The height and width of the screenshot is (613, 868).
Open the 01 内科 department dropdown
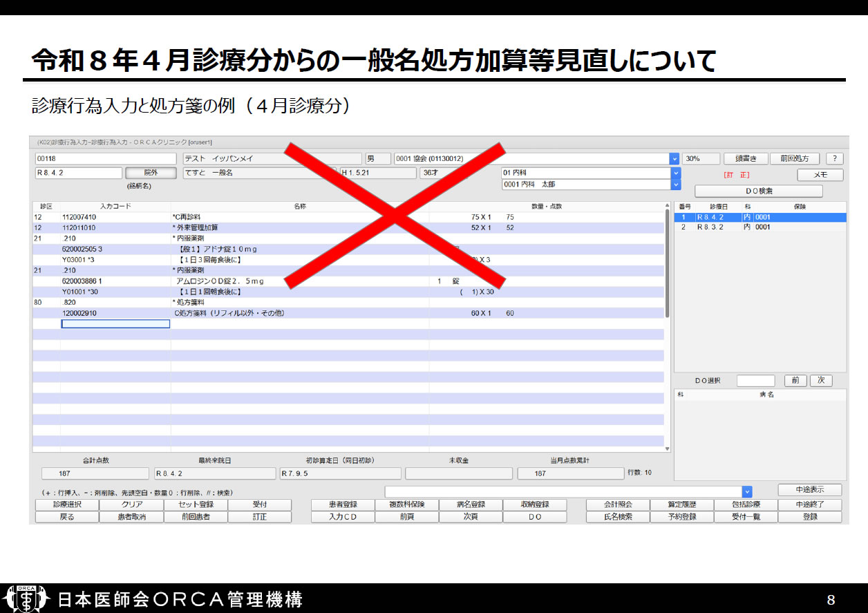tap(675, 173)
